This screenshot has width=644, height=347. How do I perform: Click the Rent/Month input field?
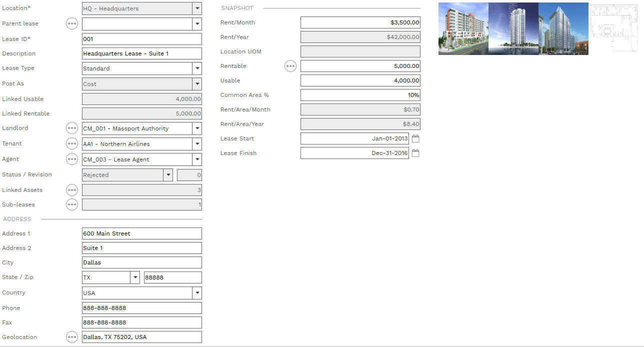360,22
